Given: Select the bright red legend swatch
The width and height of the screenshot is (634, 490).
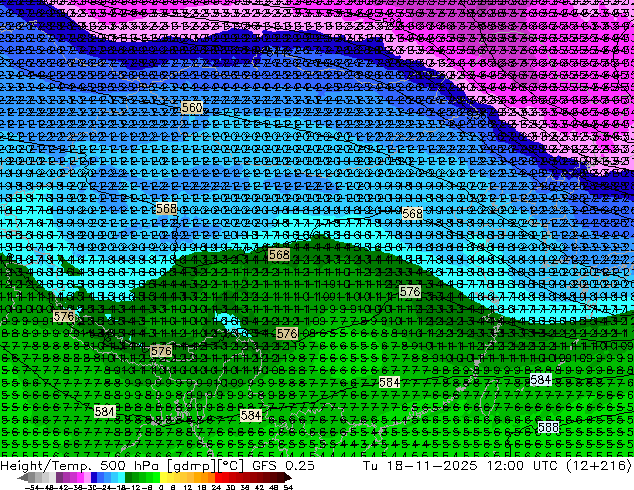Looking at the screenshot, I should pyautogui.click(x=218, y=477).
